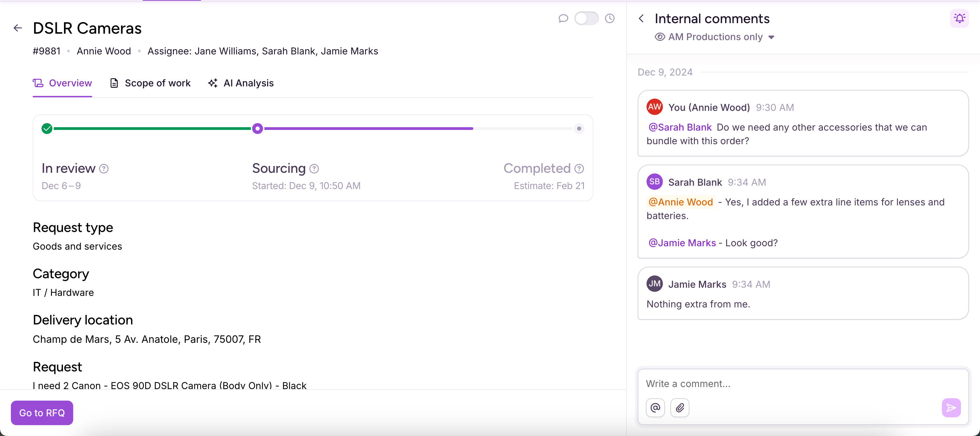Image resolution: width=980 pixels, height=436 pixels.
Task: Click the back arrow beside DSLR Cameras
Action: click(x=17, y=28)
